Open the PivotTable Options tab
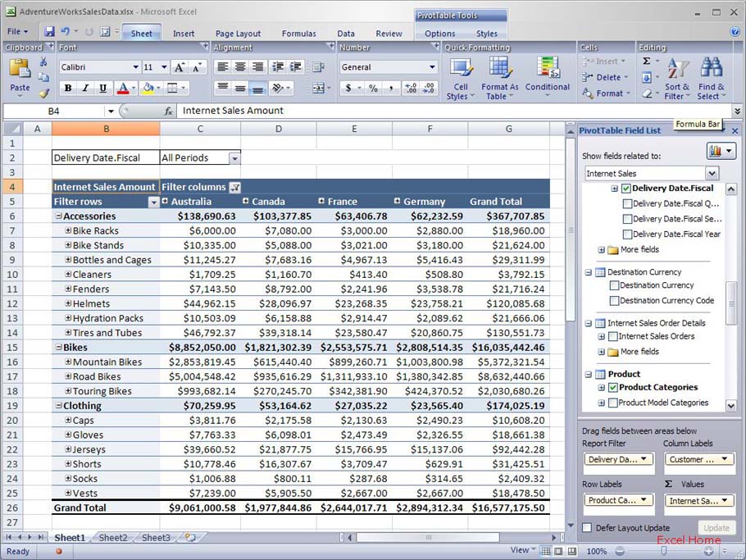The width and height of the screenshot is (746, 560). pos(440,34)
